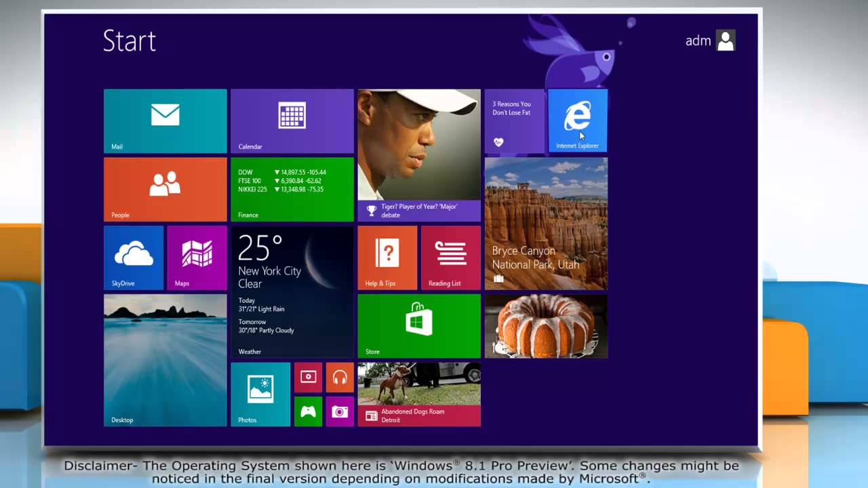Open the Calendar tile
Screen dimensions: 868x488
(x=292, y=121)
